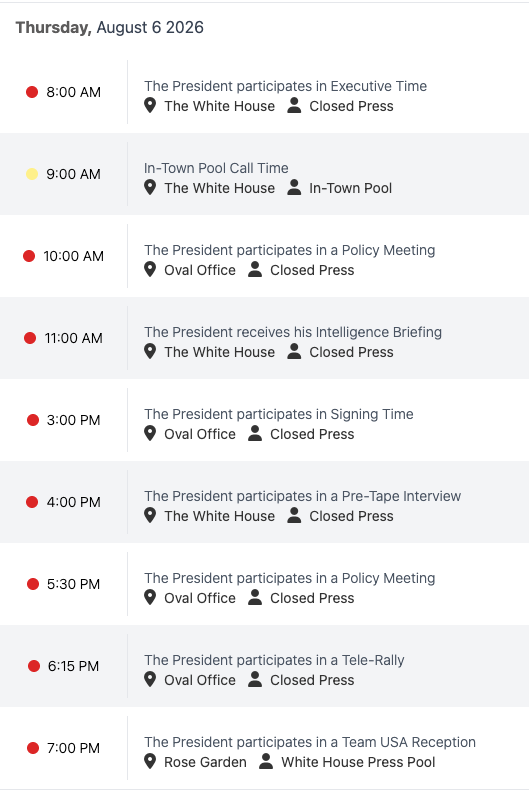Open the Tele-Rally event link
Image resolution: width=529 pixels, height=791 pixels.
coord(274,660)
